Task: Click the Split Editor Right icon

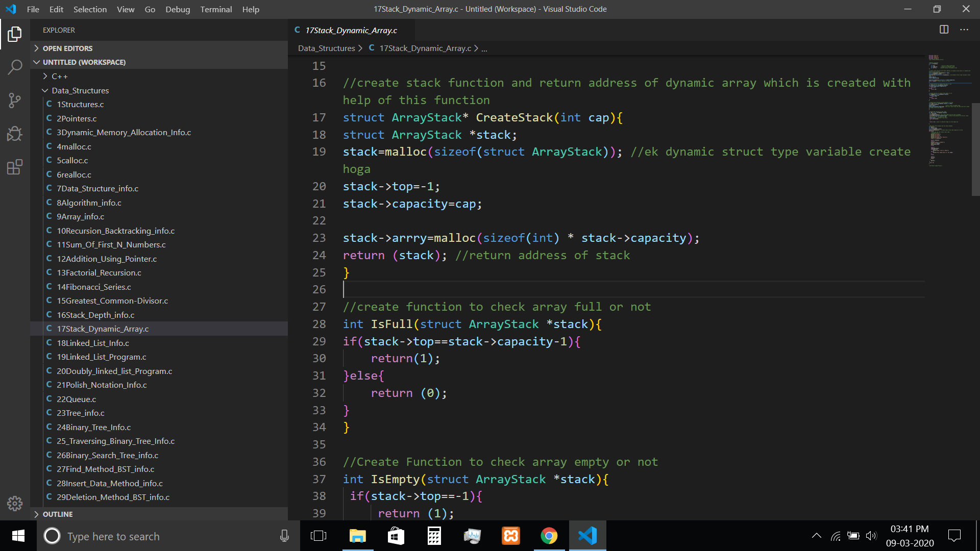Action: (944, 30)
